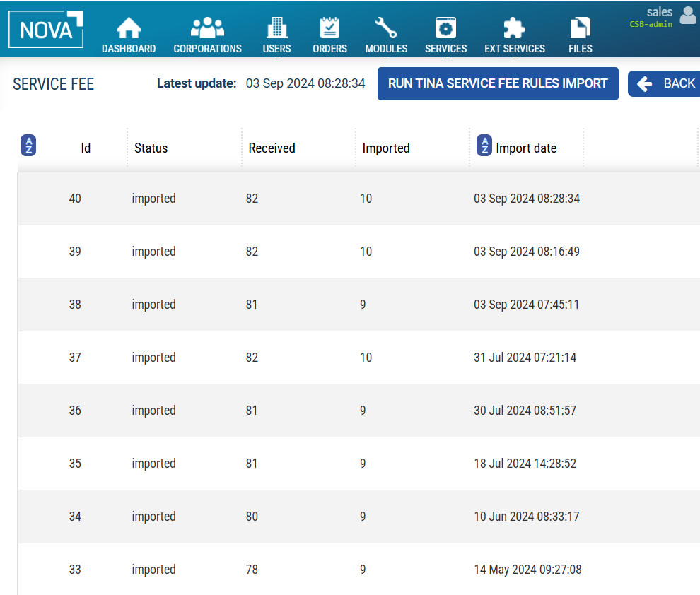
Task: Click the Back button
Action: [665, 83]
